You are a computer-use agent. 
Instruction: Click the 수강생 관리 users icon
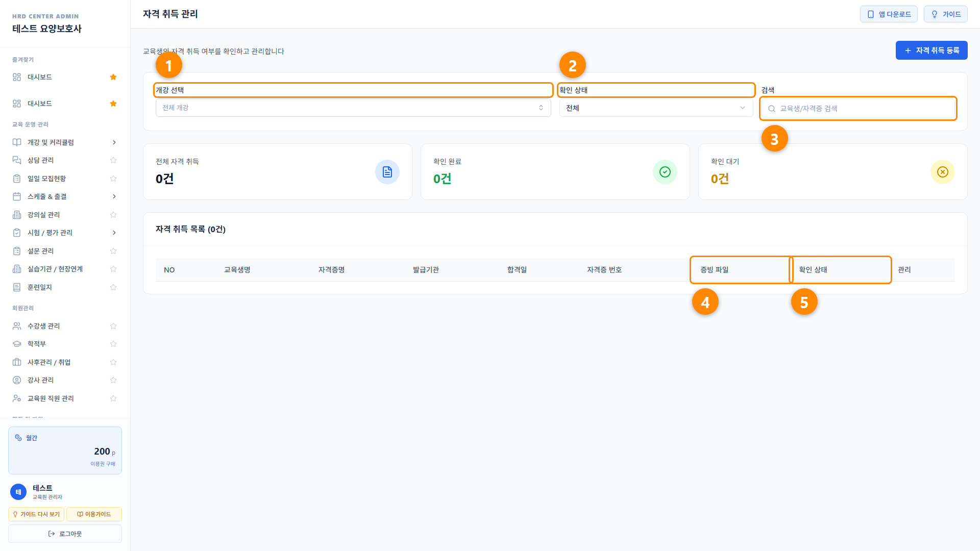(17, 326)
